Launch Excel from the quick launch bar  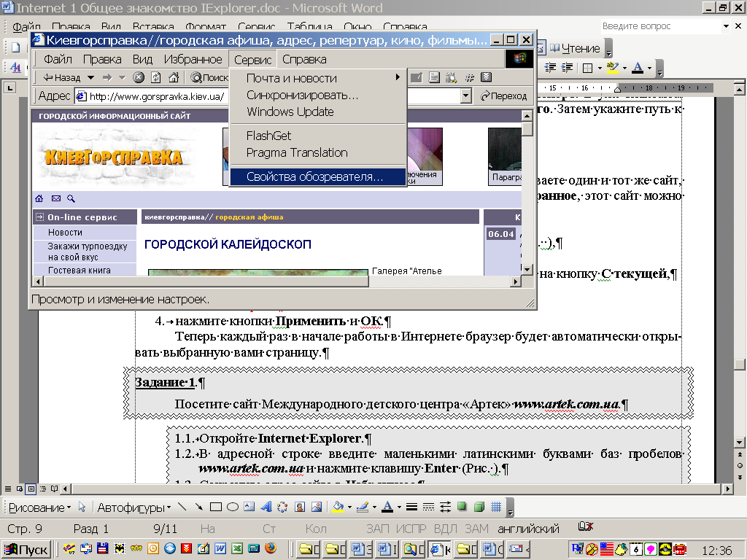click(237, 548)
